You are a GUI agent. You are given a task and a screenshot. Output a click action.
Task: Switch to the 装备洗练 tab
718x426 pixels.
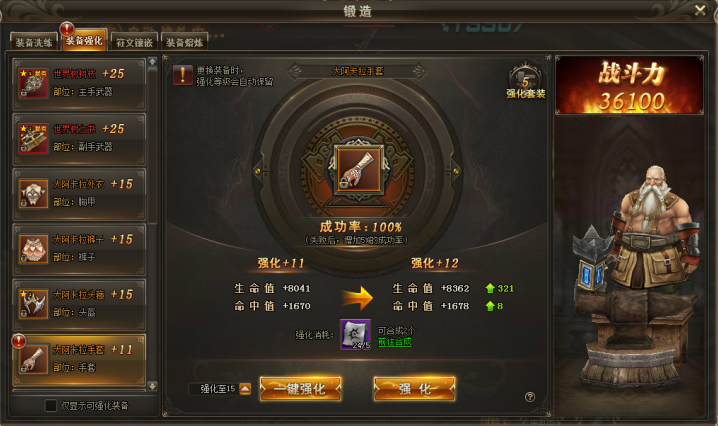coord(33,42)
